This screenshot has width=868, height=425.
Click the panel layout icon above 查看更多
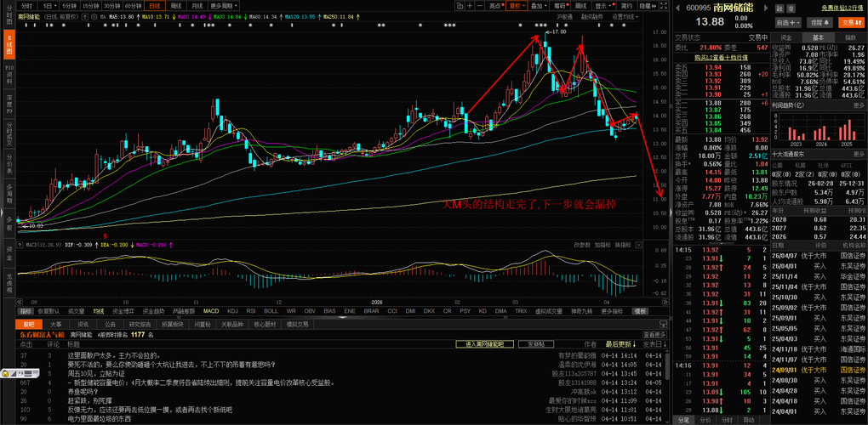click(663, 325)
